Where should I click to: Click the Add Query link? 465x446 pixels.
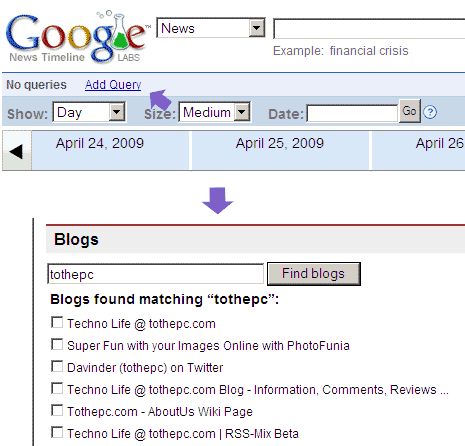coord(113,85)
